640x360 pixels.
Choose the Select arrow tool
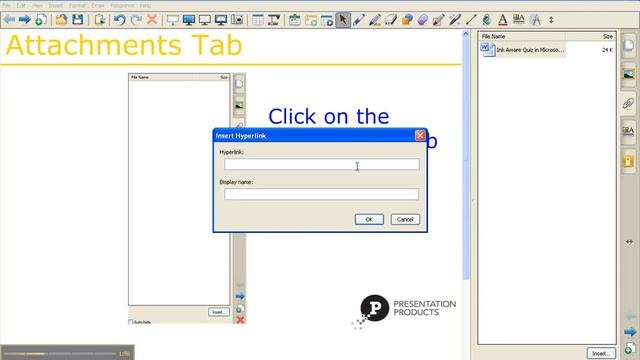pos(343,19)
